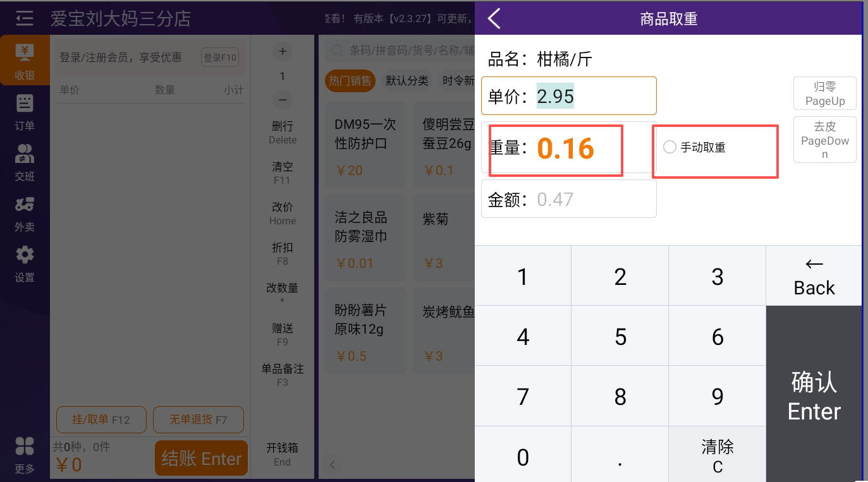Click the 去皮 PageDown button

click(x=825, y=140)
